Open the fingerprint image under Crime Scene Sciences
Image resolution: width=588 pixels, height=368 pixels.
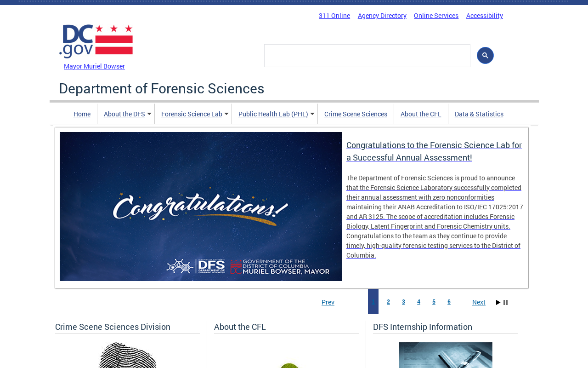[x=128, y=355]
